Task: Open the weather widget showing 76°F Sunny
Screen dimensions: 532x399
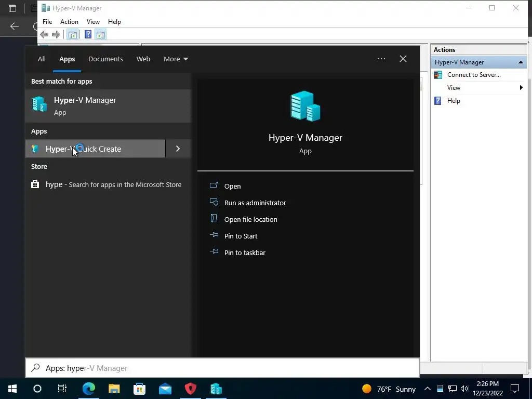Action: pos(389,389)
